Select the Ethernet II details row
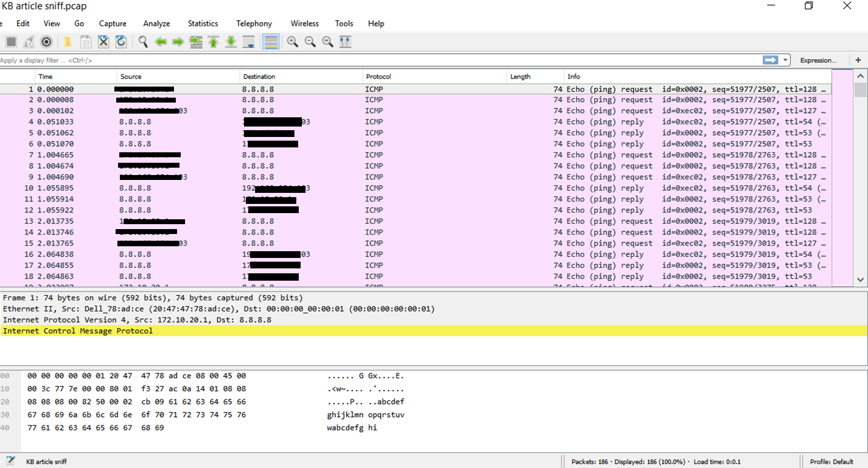 [434, 309]
